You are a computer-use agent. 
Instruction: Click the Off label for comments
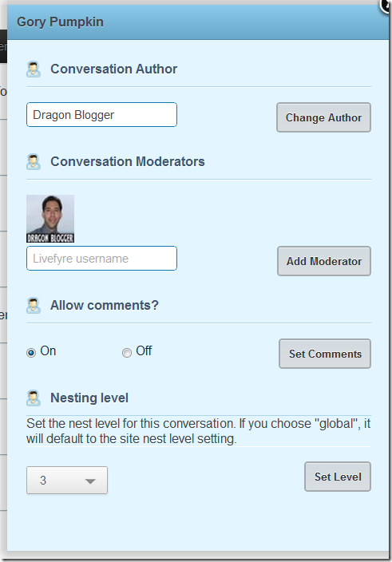tap(144, 350)
